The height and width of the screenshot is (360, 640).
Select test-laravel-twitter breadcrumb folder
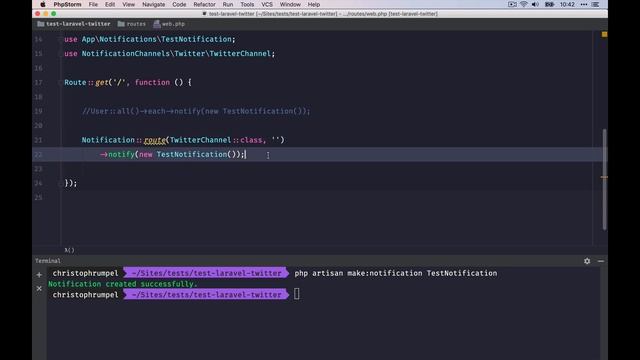click(x=74, y=24)
